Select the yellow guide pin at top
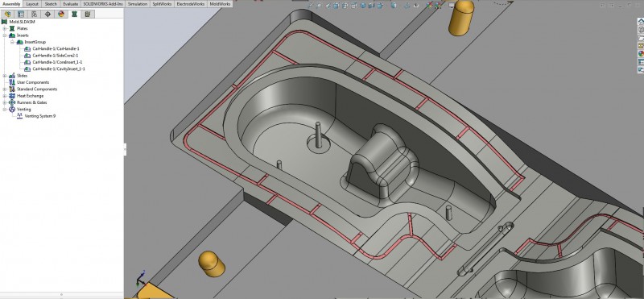This screenshot has height=299, width=644. tap(460, 18)
